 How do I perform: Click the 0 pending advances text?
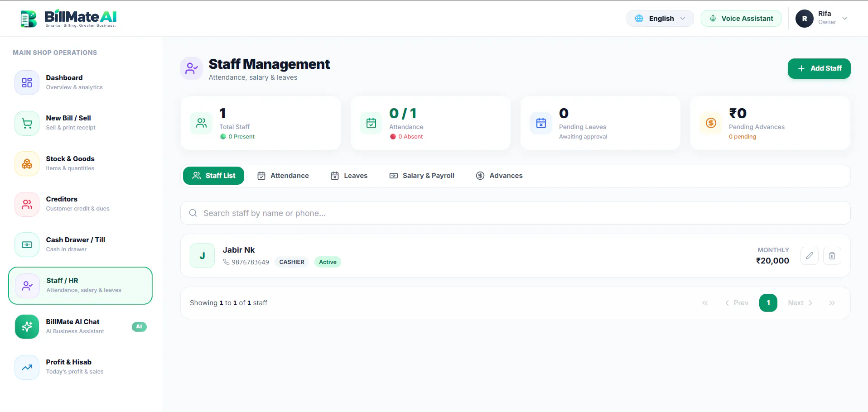[x=743, y=137]
